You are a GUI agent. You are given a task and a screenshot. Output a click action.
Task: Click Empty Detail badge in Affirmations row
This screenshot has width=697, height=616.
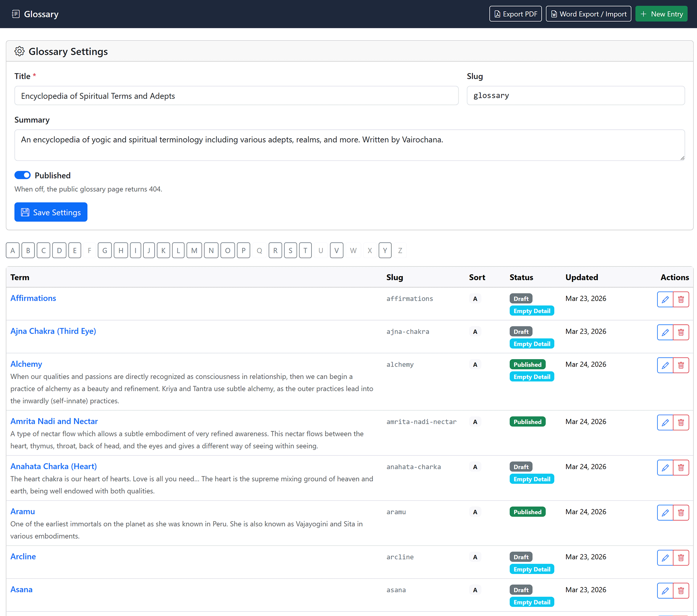(x=532, y=311)
